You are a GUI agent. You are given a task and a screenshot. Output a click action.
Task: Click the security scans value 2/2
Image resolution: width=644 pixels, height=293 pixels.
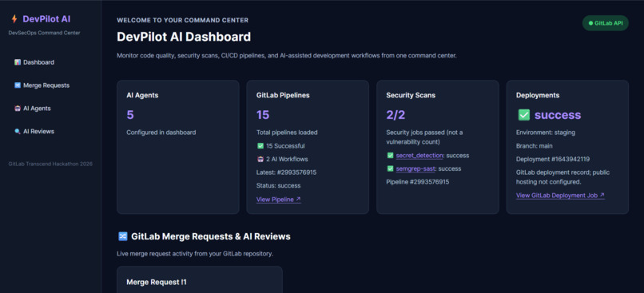coord(396,115)
